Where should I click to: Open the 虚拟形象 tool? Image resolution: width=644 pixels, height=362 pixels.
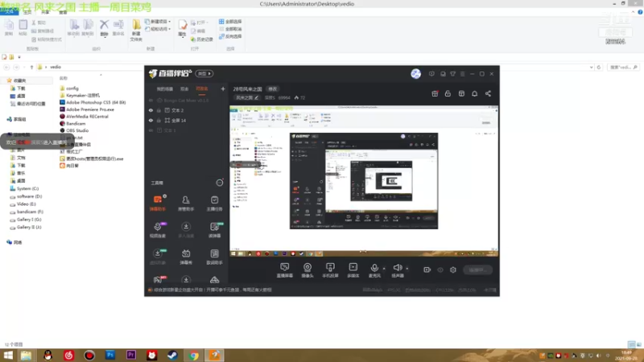pos(158,257)
